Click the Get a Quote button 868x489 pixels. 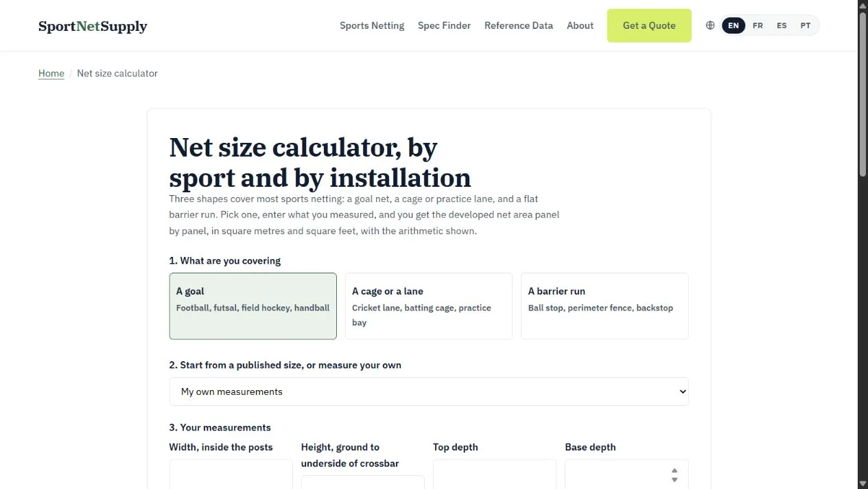pos(649,25)
